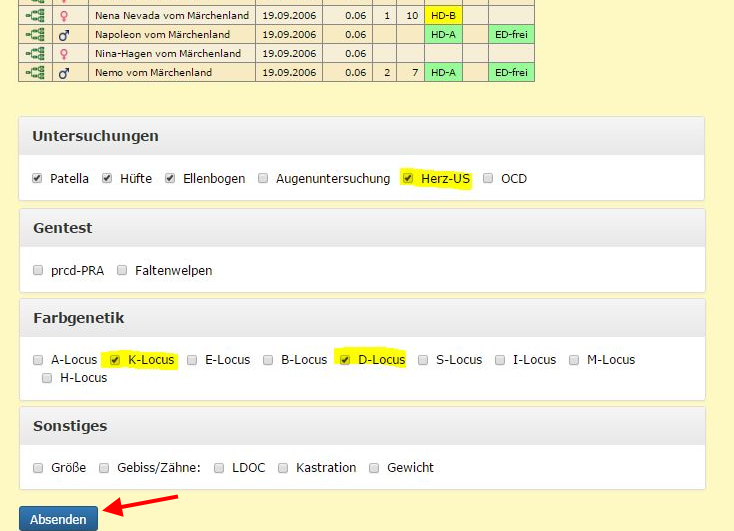This screenshot has width=734, height=531.
Task: Tick the I-Locus checkbox
Action: [x=500, y=360]
